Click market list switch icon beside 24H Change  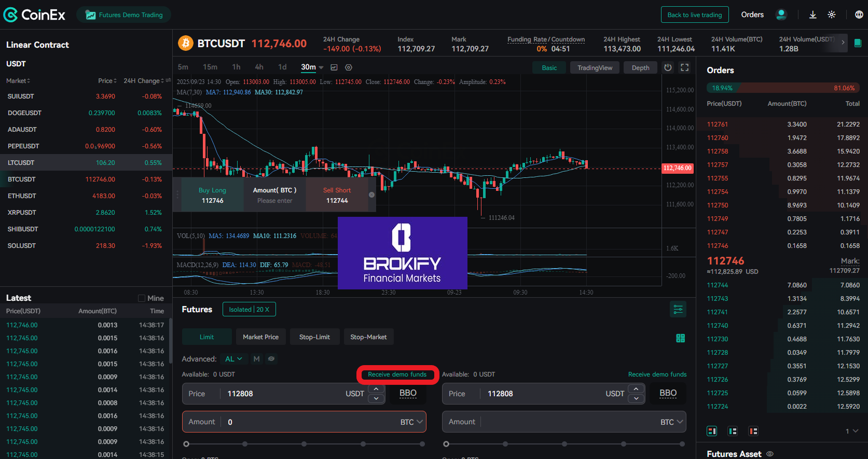[x=168, y=80]
